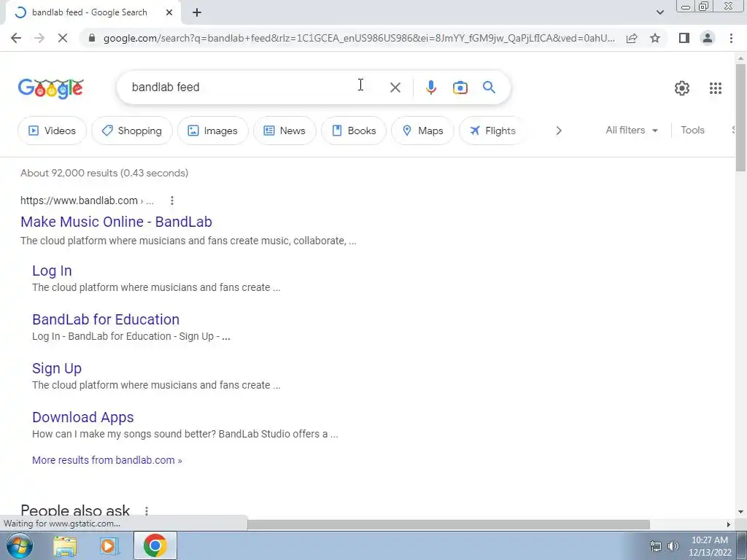Submit search with the magnifier icon
The width and height of the screenshot is (747, 560).
pos(489,87)
